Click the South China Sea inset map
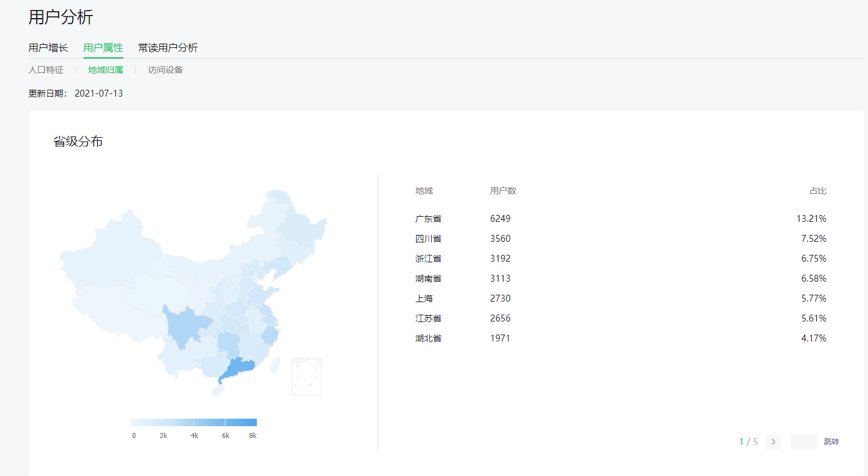This screenshot has width=868, height=476. pos(306,376)
